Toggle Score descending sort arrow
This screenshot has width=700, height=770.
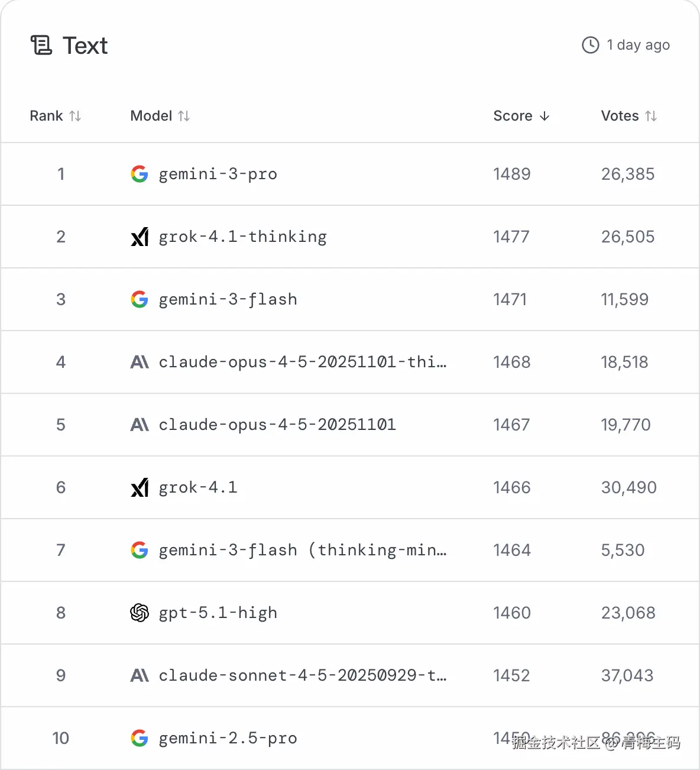(545, 116)
